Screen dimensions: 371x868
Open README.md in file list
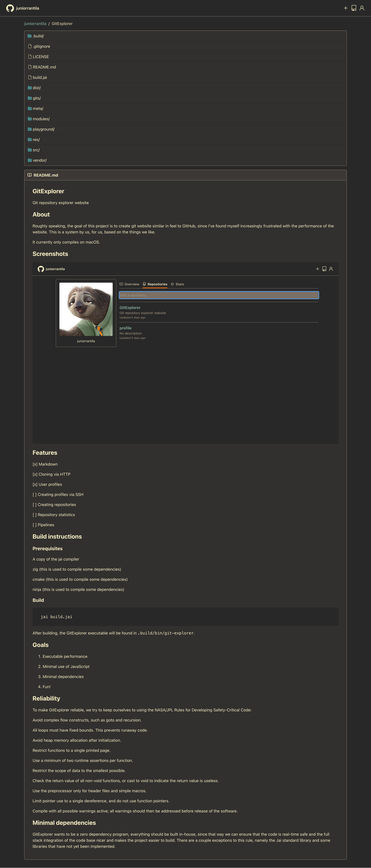click(44, 67)
